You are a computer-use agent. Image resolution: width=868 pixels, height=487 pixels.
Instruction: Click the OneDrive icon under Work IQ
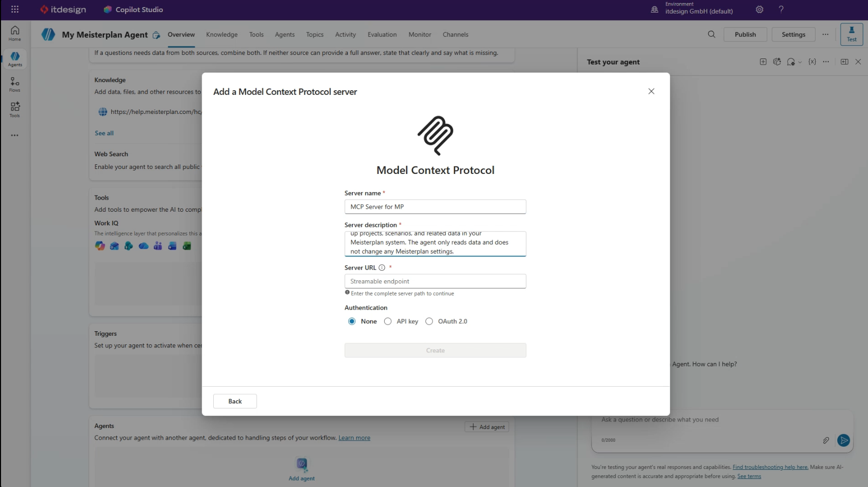tap(143, 246)
